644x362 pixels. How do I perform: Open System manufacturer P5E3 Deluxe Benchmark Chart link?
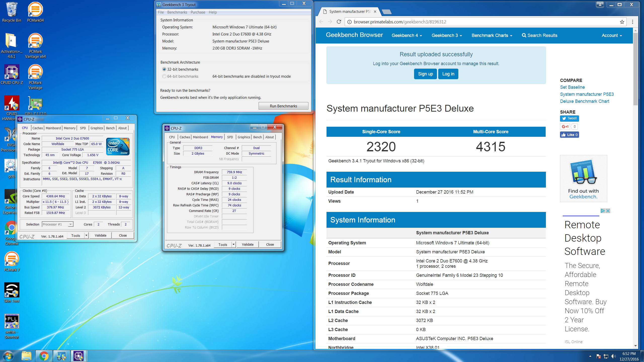(x=587, y=98)
